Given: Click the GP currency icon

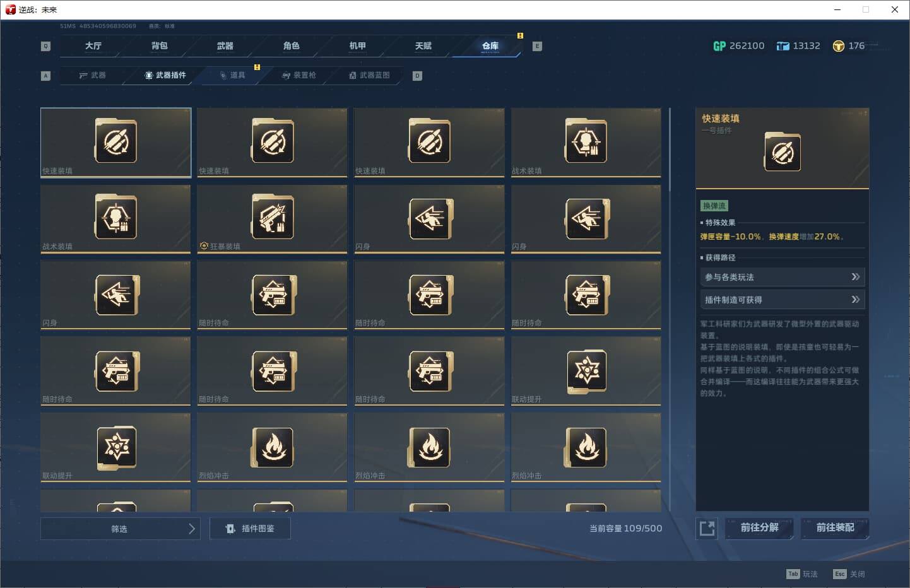Looking at the screenshot, I should click(x=719, y=45).
